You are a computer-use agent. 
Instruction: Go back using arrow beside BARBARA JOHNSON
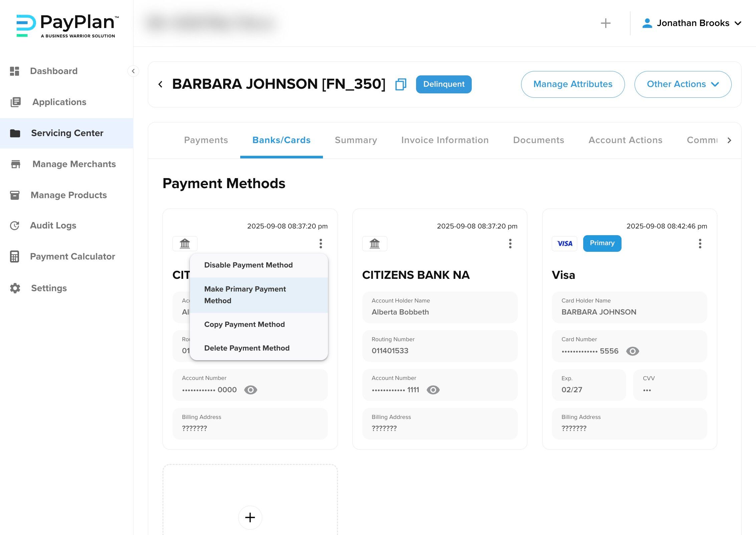(160, 84)
